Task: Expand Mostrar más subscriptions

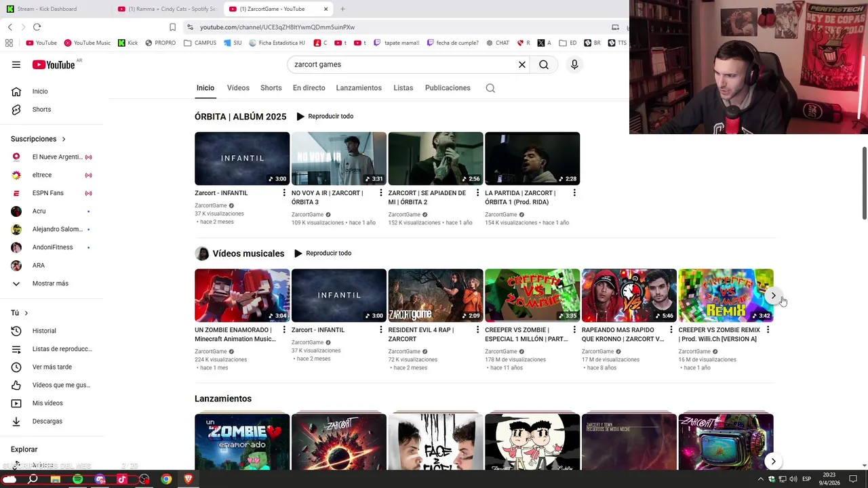Action: (x=52, y=283)
